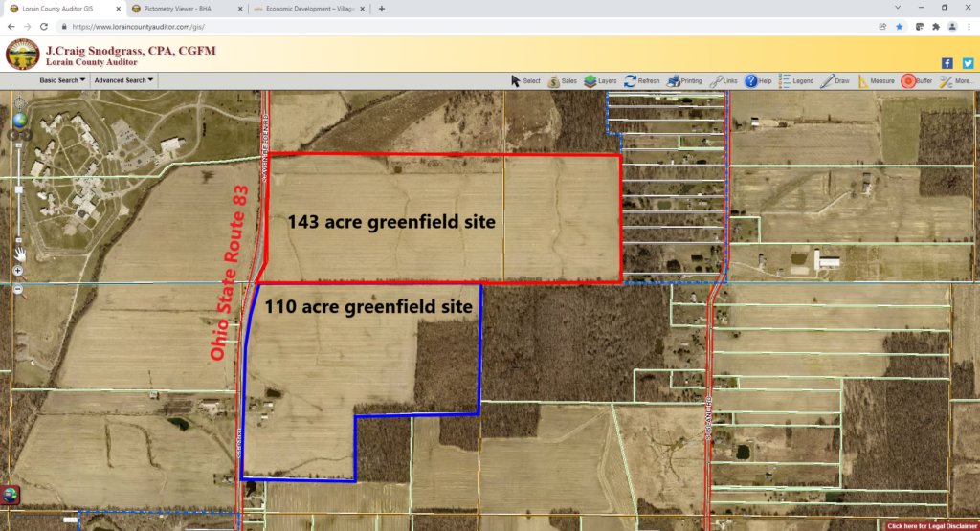Toggle the pan hand tool on map
Image resolution: width=980 pixels, height=531 pixels.
18,254
